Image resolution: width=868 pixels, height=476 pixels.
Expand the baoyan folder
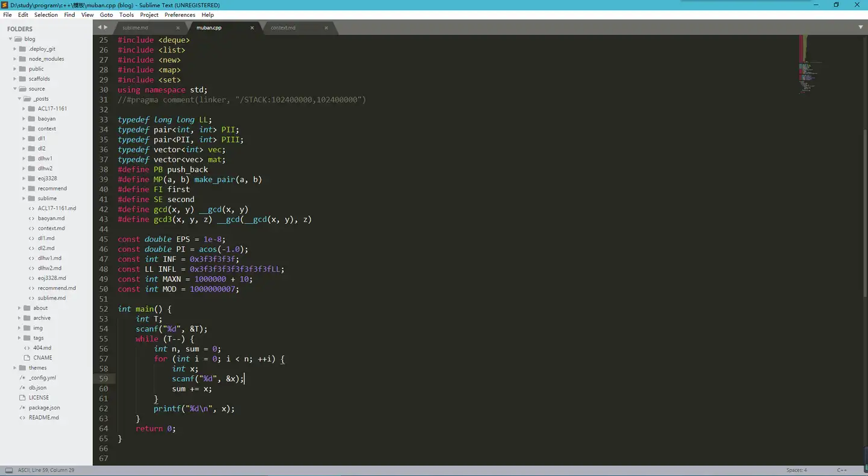24,119
